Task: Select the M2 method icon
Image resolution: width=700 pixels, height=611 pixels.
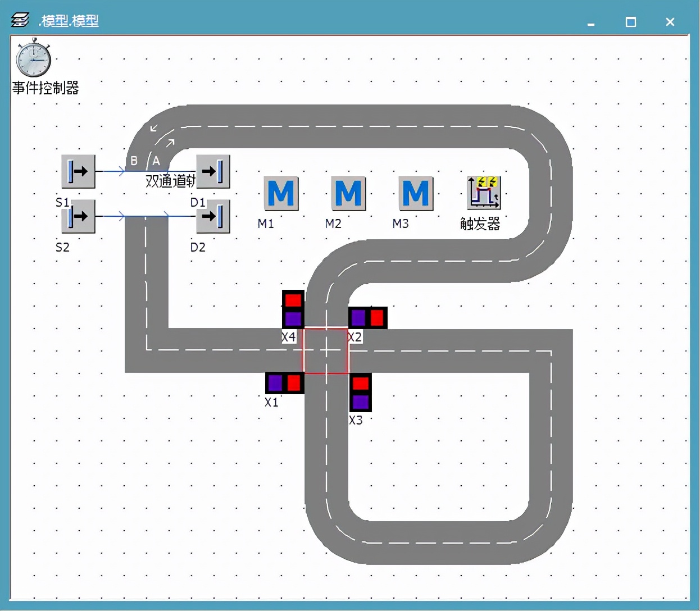Action: 348,194
